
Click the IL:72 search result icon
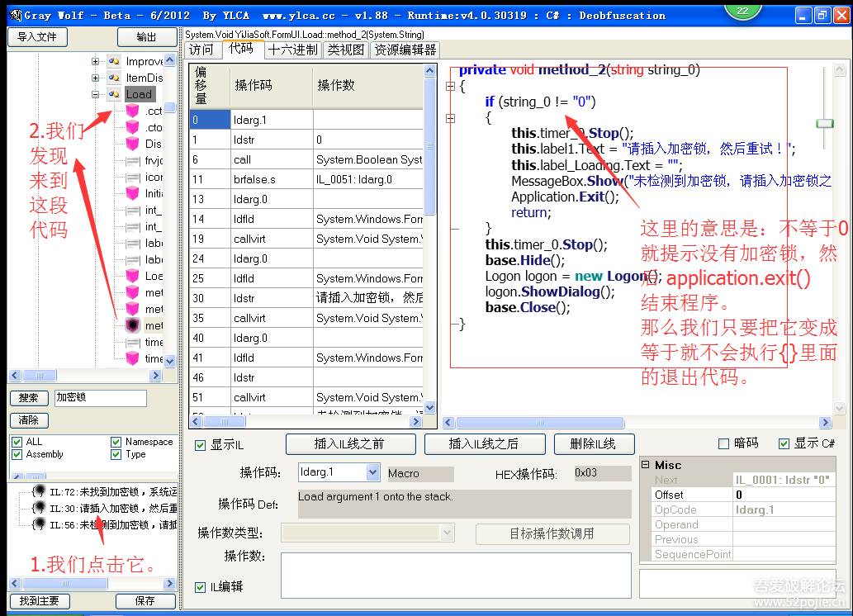click(x=39, y=492)
